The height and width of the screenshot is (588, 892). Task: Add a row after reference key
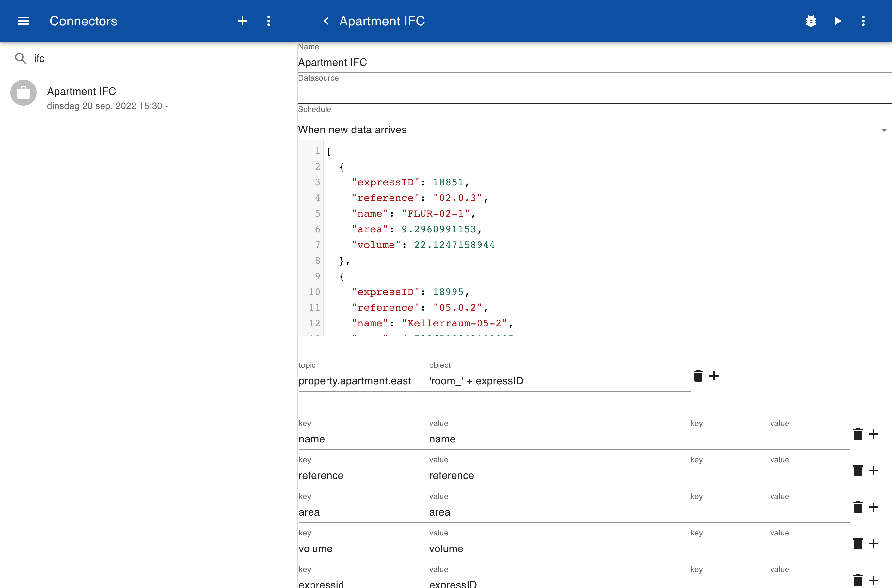[x=874, y=470]
